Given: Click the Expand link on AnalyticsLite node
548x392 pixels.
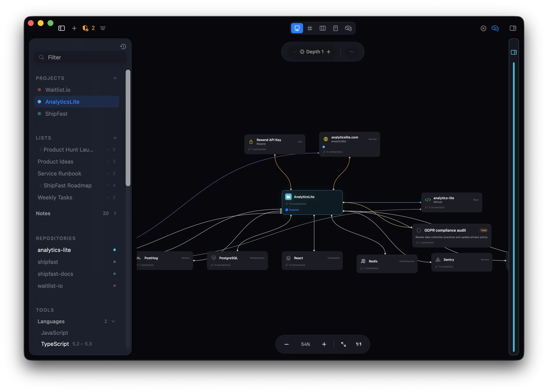Looking at the screenshot, I should click(294, 210).
